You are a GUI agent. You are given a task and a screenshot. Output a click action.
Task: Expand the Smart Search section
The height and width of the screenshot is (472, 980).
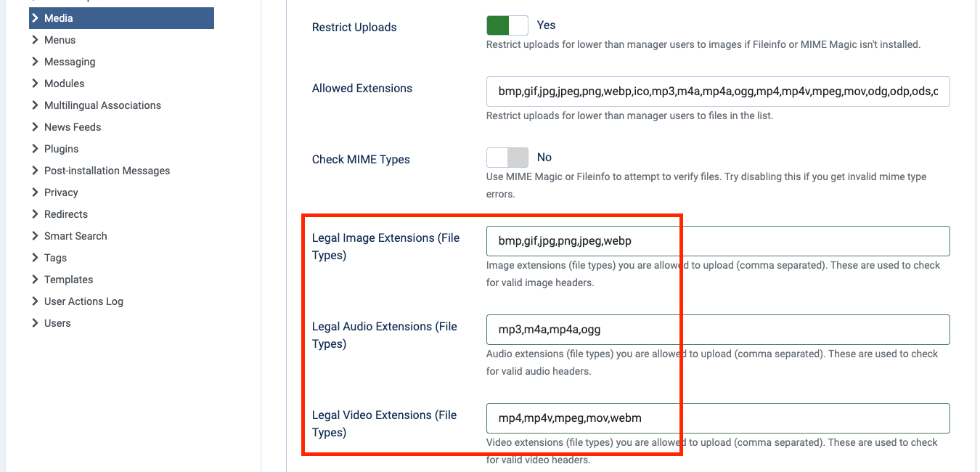pyautogui.click(x=75, y=236)
